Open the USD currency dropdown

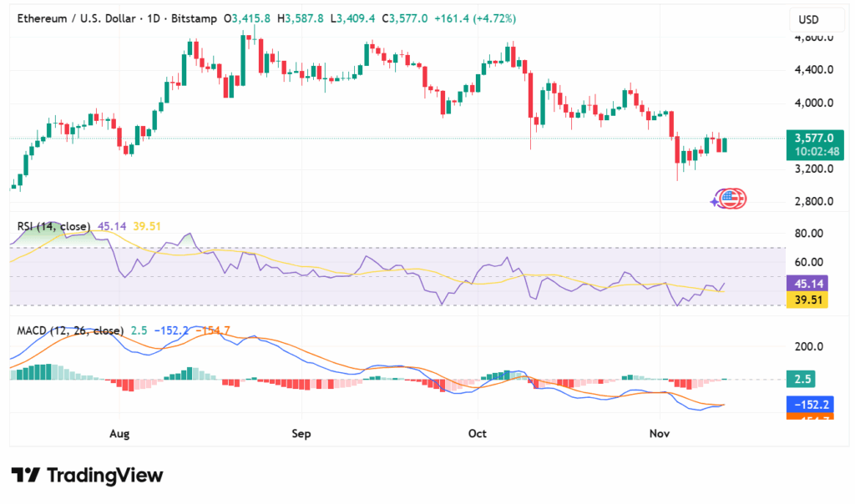808,20
